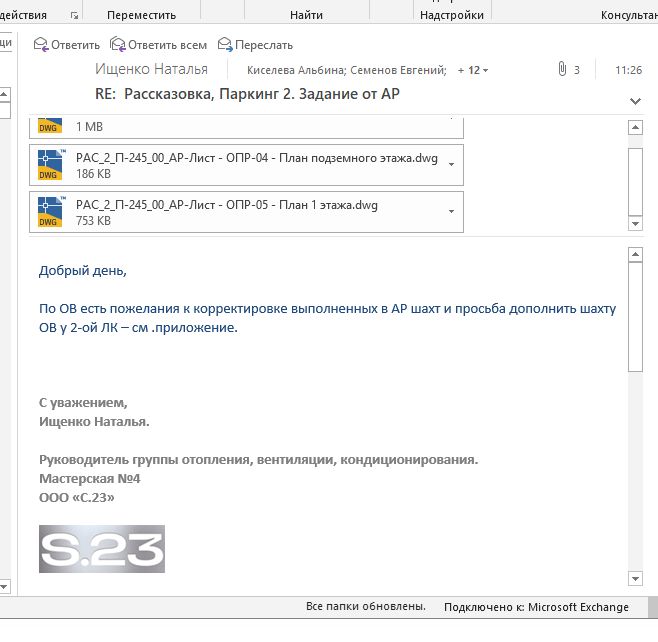Click the 186 KB file size text

(93, 174)
